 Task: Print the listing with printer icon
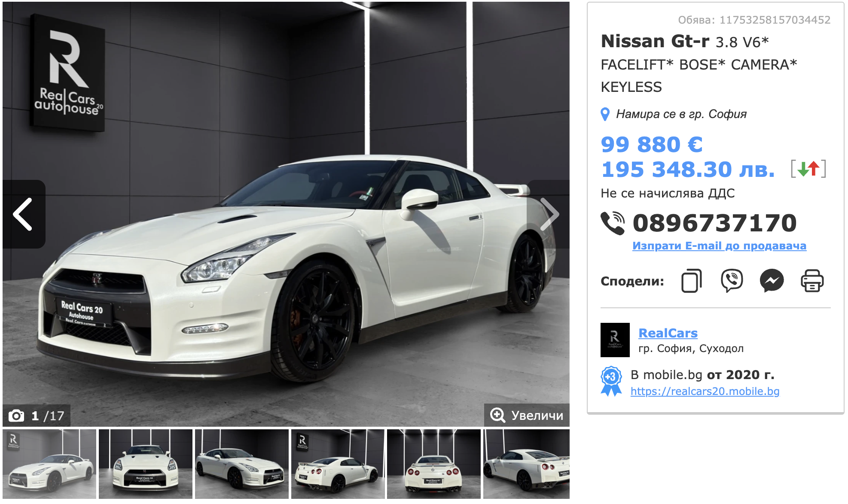click(812, 281)
